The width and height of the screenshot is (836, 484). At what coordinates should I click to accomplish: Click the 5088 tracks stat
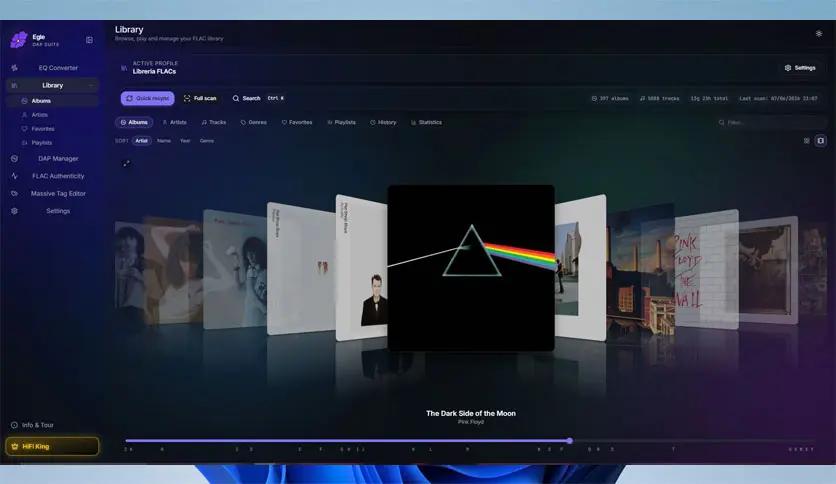click(x=660, y=99)
